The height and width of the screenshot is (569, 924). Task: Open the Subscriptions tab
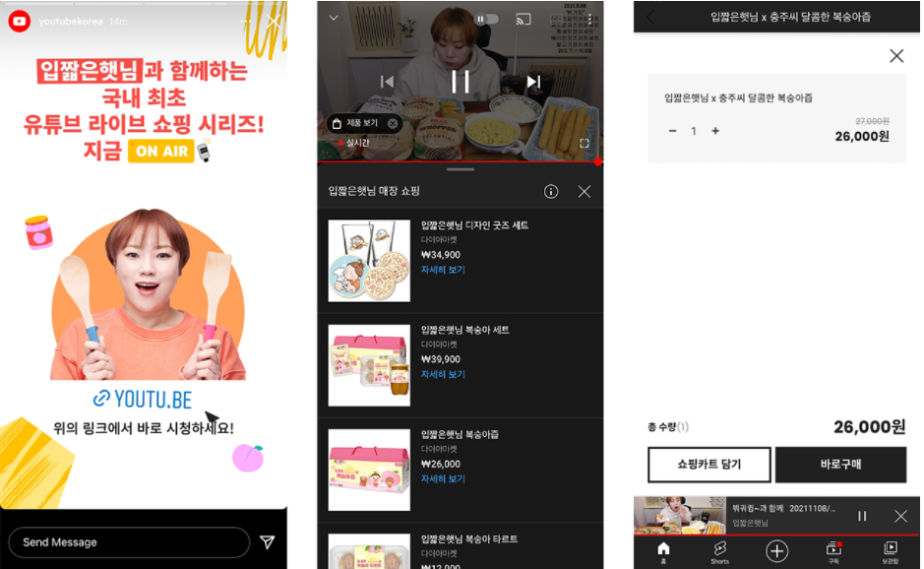click(833, 552)
